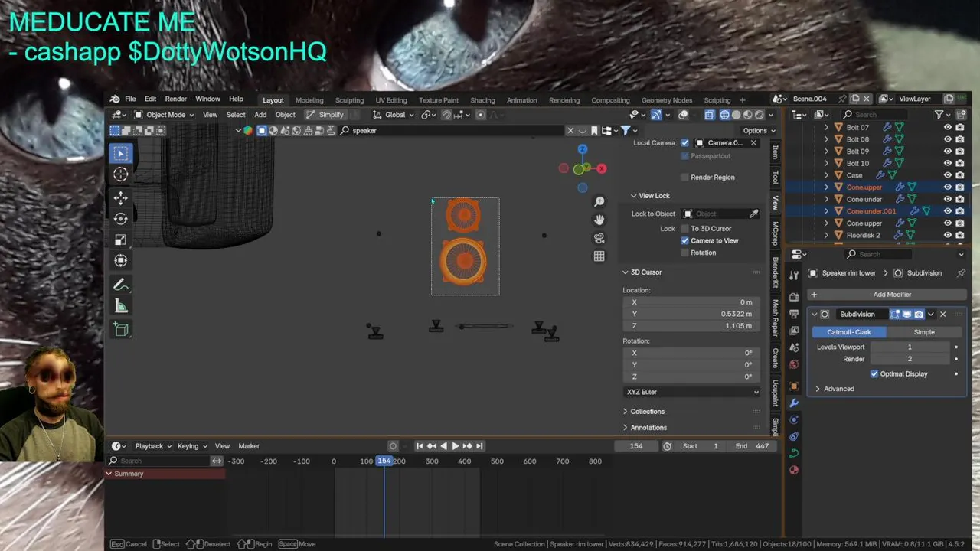Select the Cursor tool in toolbar
This screenshot has height=551, width=980.
pos(120,174)
